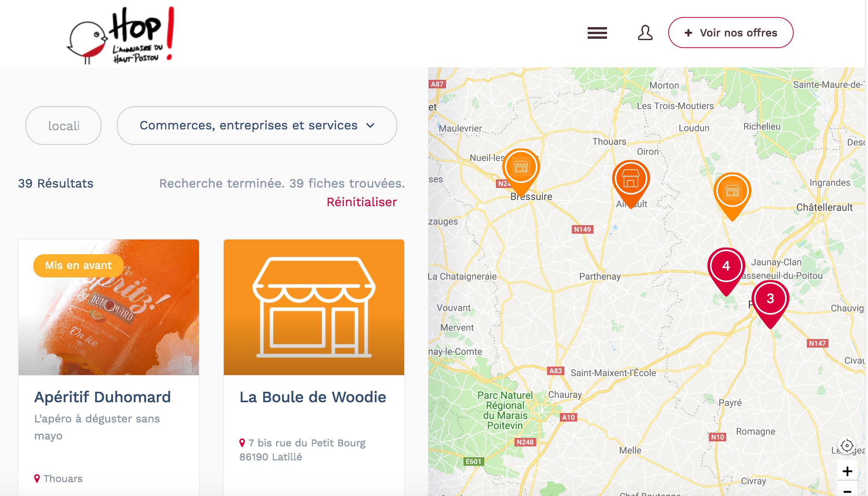This screenshot has height=496, width=868.
Task: Zoom out the map with minus
Action: coord(847,490)
